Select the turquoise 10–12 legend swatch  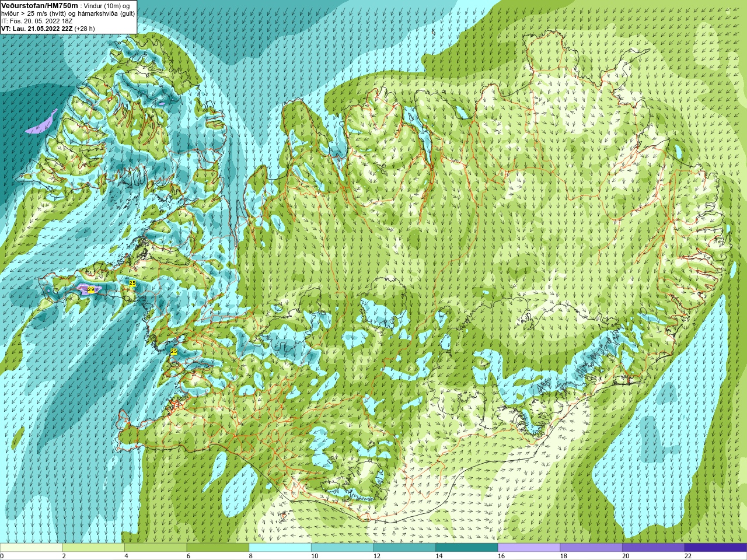click(x=342, y=548)
